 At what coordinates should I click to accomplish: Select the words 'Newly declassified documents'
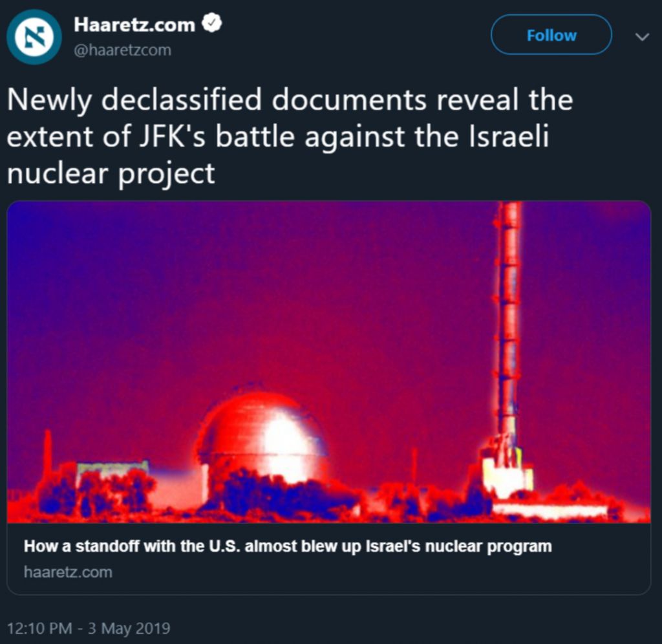click(x=217, y=100)
